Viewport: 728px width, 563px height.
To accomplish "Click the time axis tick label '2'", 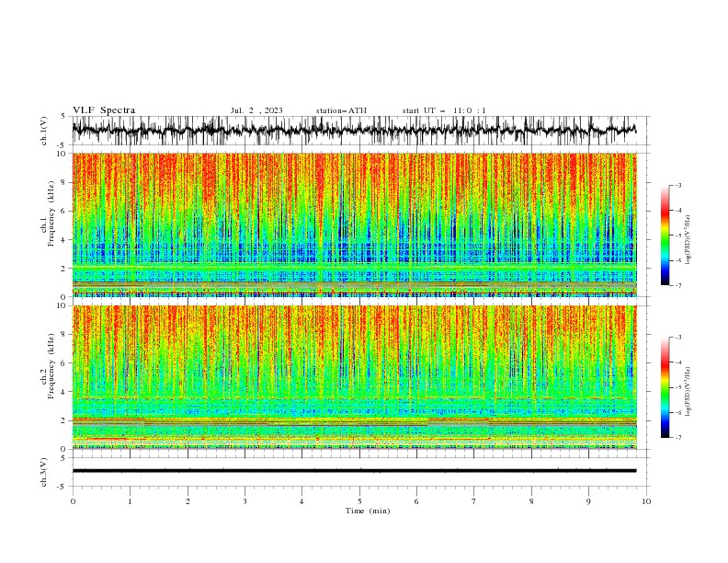I will coord(188,501).
